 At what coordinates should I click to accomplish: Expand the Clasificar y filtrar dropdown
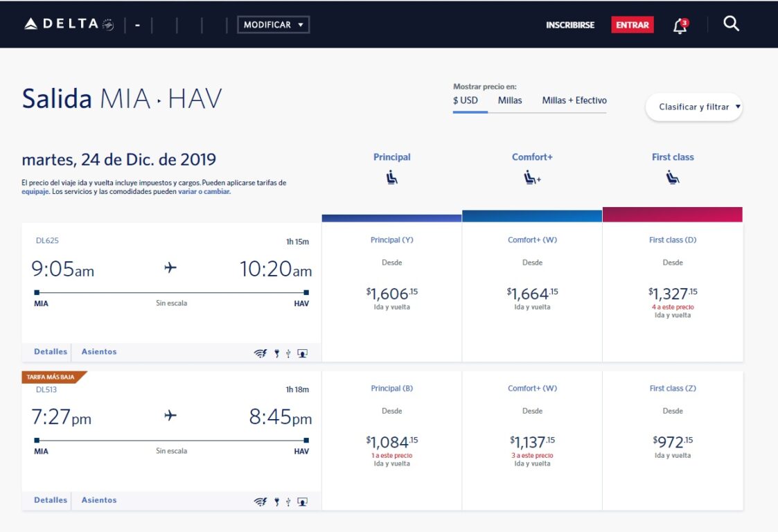pos(693,107)
